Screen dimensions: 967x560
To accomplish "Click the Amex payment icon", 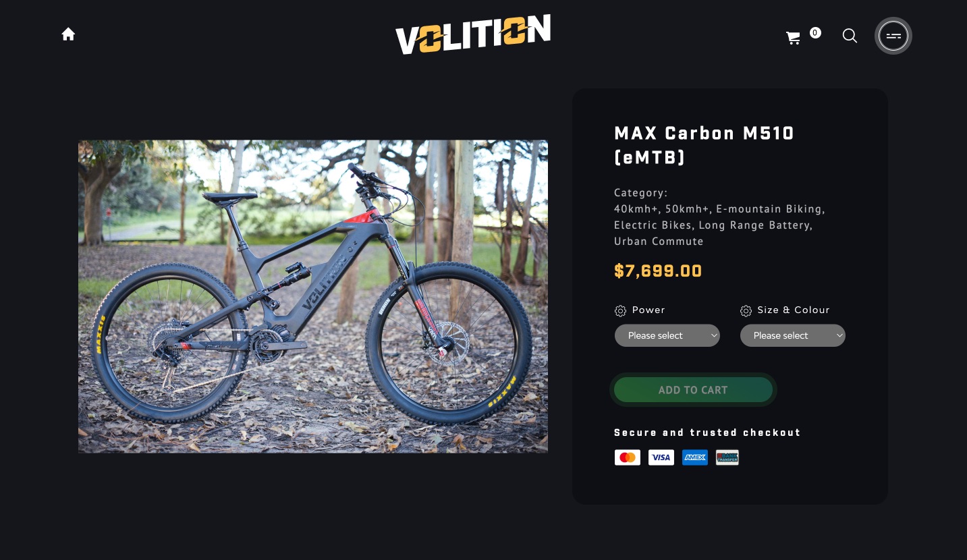I will click(695, 457).
